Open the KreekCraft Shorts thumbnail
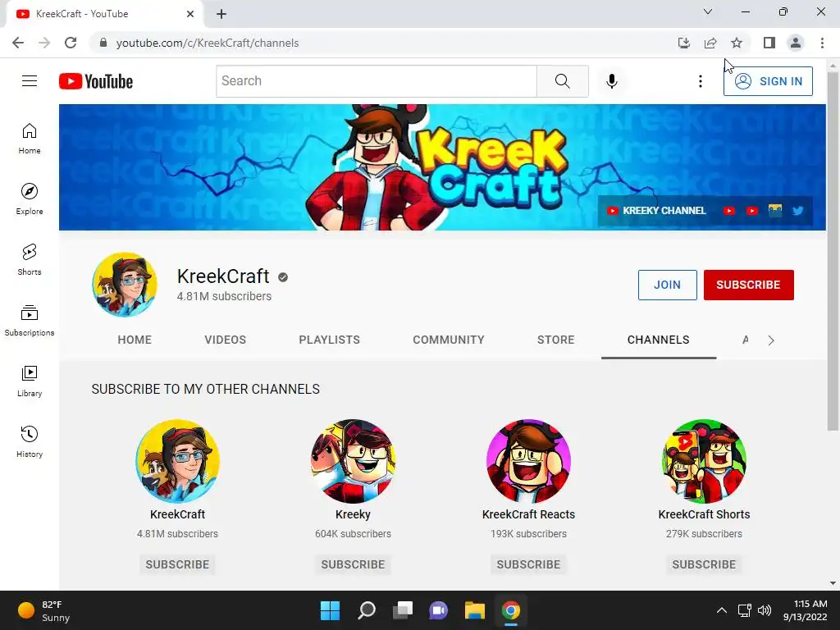 (x=704, y=461)
